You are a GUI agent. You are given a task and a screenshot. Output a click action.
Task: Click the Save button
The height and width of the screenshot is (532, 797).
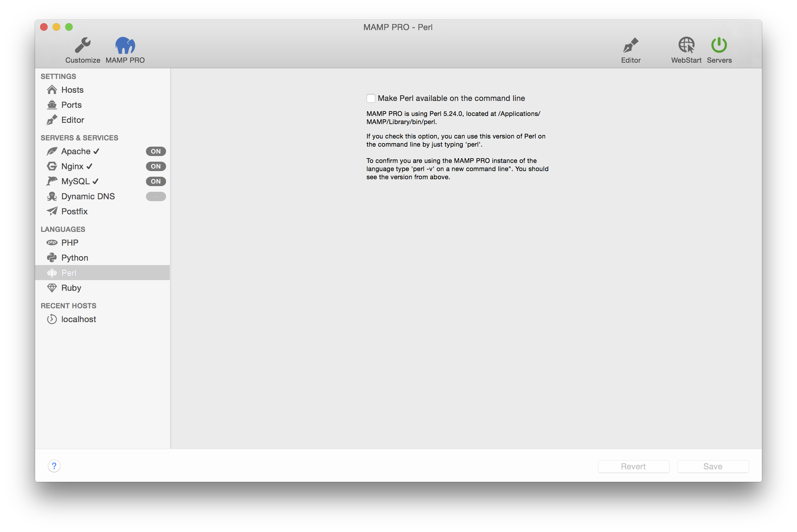(713, 467)
